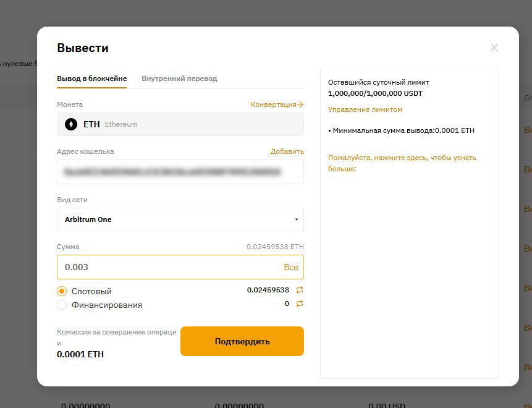Click transfer icon next to funding balance
This screenshot has width=532, height=408.
pos(300,304)
